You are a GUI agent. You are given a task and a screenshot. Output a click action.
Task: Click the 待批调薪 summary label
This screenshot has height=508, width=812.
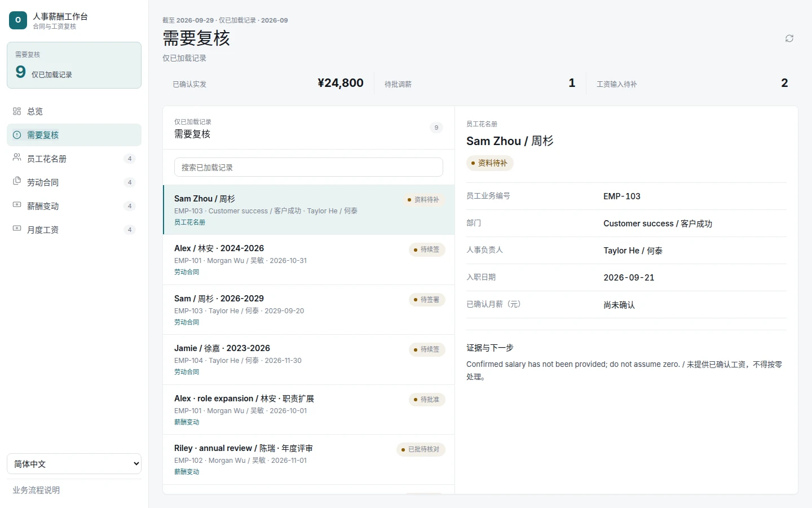[398, 84]
